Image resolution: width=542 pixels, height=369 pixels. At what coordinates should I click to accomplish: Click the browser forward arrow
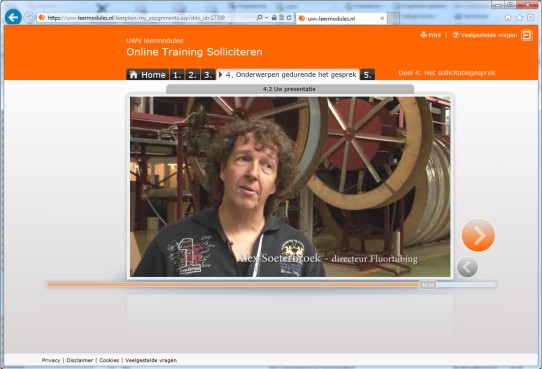(x=29, y=17)
